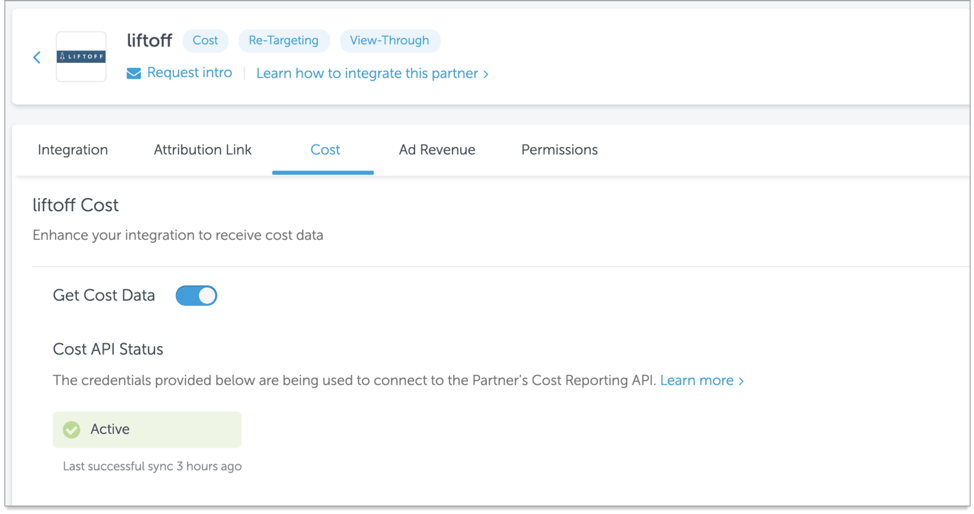
Task: Click the Active status box
Action: (147, 429)
